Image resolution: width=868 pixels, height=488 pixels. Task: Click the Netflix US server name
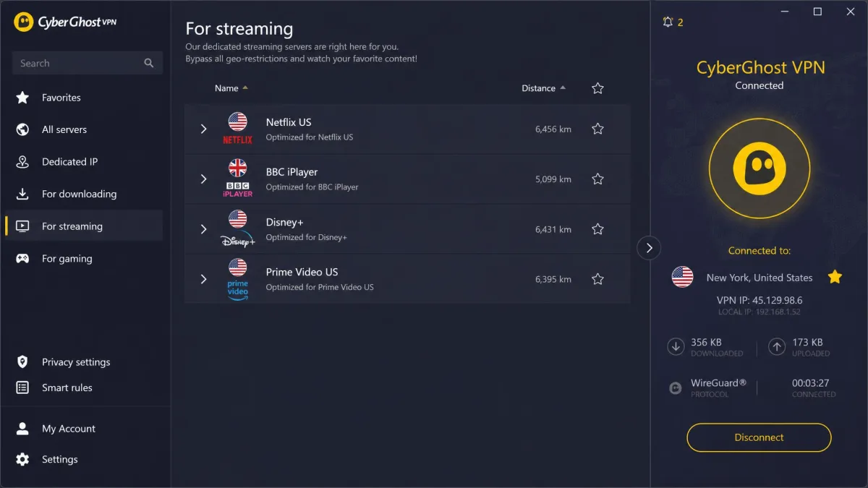(289, 122)
